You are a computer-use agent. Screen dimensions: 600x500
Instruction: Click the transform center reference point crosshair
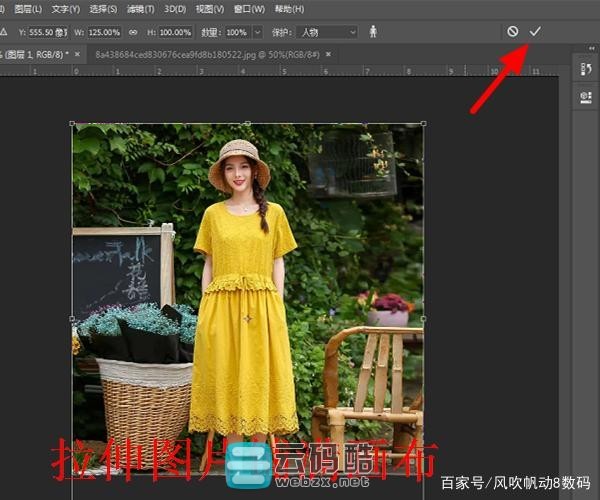248,319
